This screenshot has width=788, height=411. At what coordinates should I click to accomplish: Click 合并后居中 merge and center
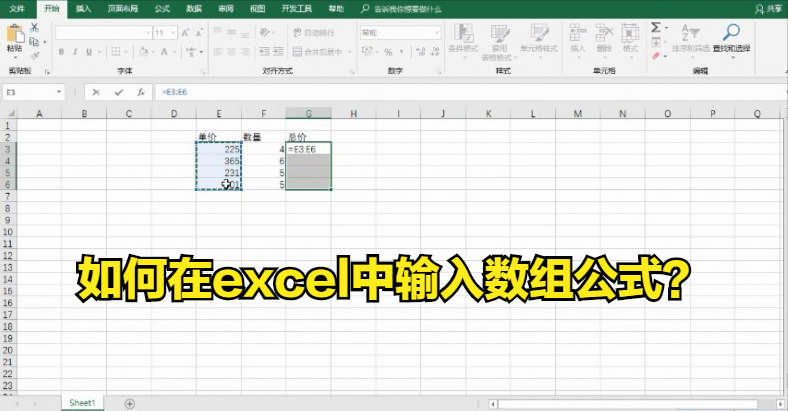tap(318, 51)
